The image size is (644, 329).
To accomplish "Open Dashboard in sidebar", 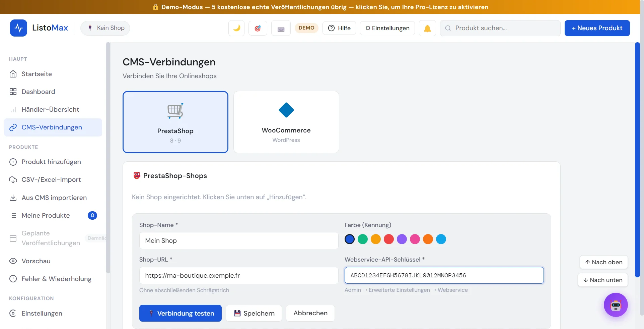I will 53,92.
